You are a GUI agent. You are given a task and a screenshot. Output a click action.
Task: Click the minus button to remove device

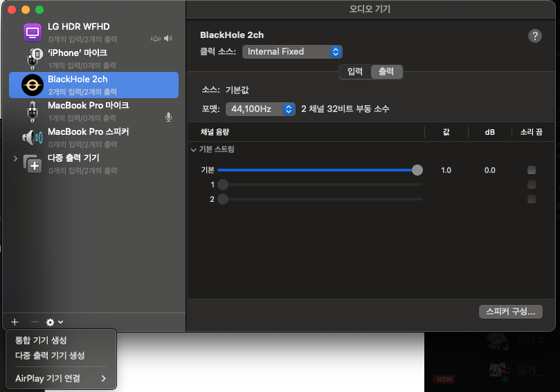[x=35, y=322]
